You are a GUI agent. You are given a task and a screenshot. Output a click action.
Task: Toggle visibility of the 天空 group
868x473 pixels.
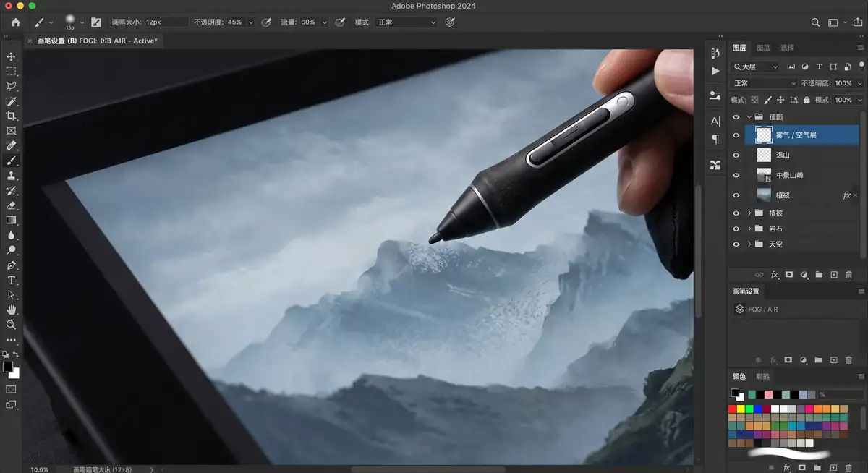click(736, 244)
